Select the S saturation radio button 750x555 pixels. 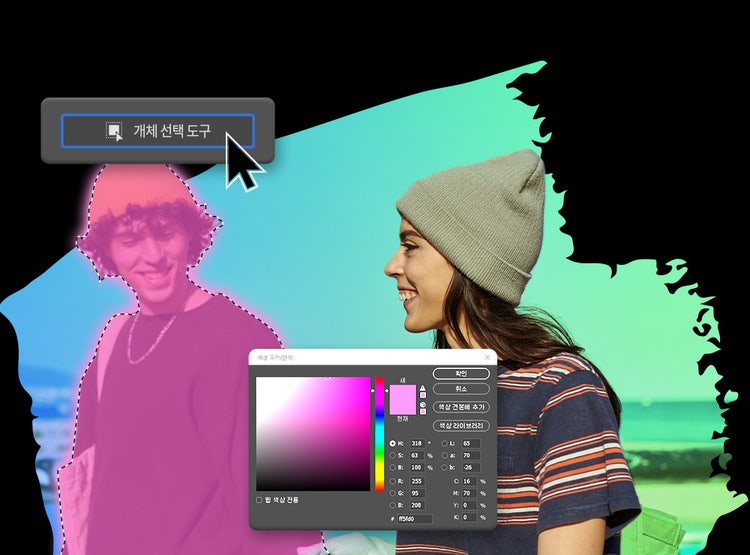[x=393, y=455]
